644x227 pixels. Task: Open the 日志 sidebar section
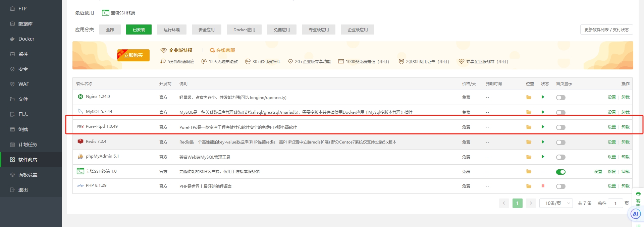pyautogui.click(x=31, y=114)
